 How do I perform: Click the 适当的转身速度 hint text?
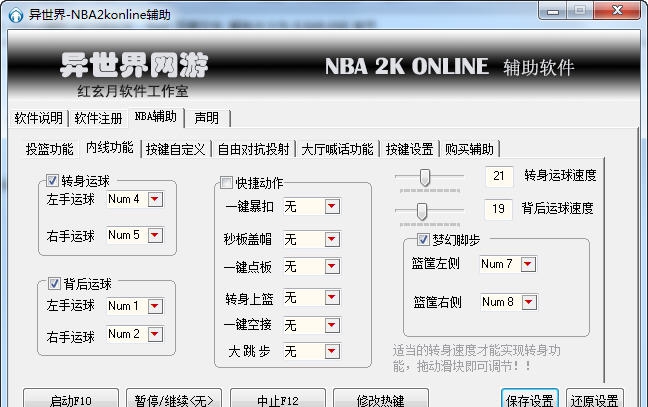[x=476, y=358]
